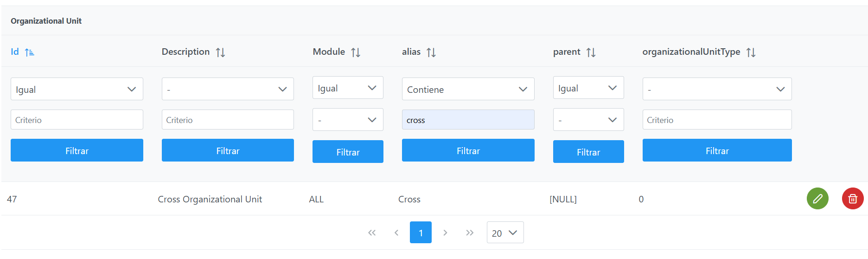Click the alias criteria field containing 'cross'
Screen dimensions: 868x259
coord(468,120)
